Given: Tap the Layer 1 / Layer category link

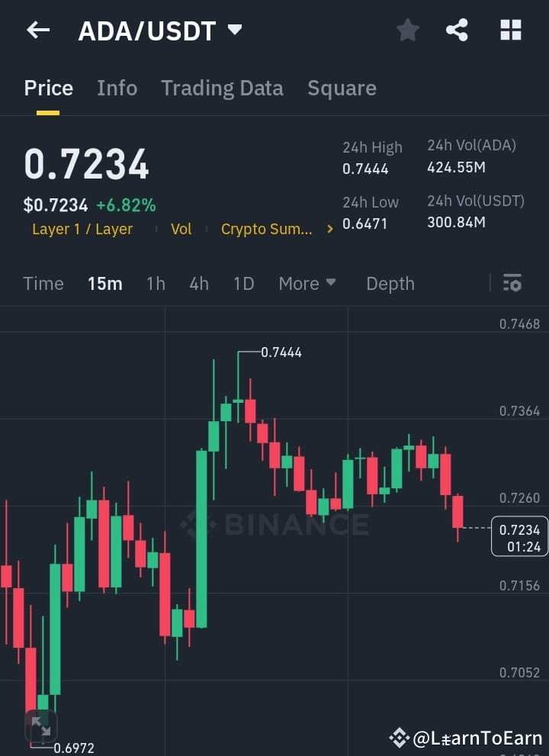Looking at the screenshot, I should 82,228.
